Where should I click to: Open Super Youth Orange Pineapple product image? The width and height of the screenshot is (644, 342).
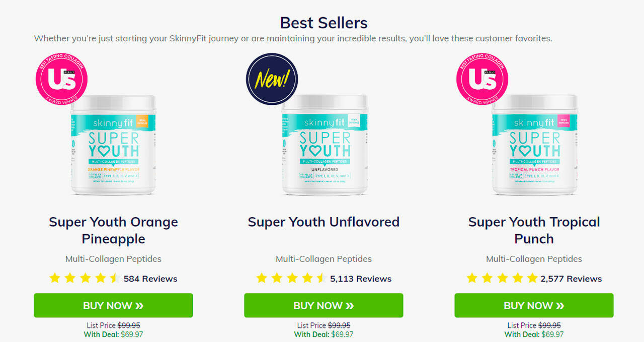point(113,146)
